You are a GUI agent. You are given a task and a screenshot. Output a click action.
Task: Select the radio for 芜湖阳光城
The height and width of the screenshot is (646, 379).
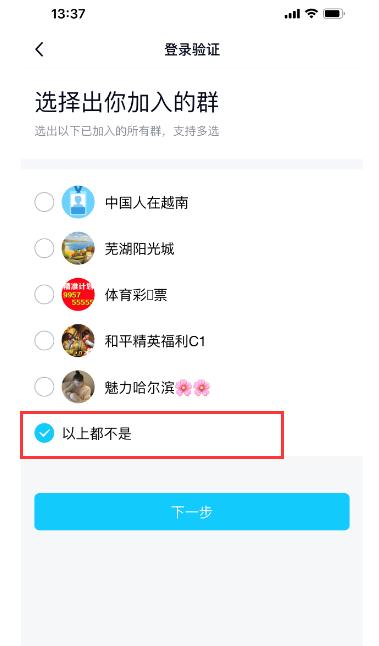44,248
